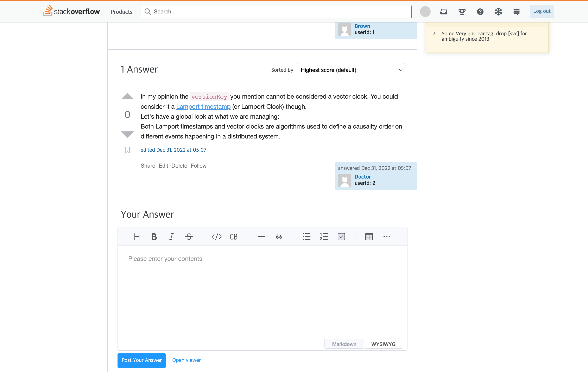
Task: Expand the more options menu in the toolbar
Action: (387, 236)
